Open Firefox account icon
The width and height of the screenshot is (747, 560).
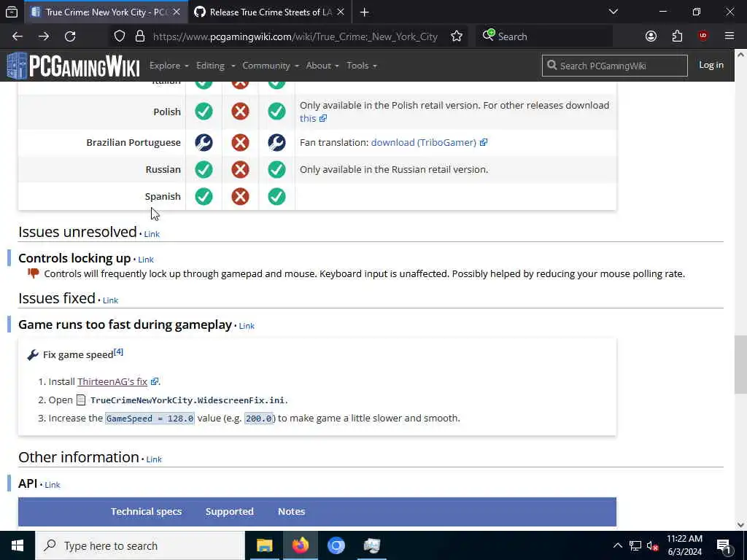[x=651, y=36]
